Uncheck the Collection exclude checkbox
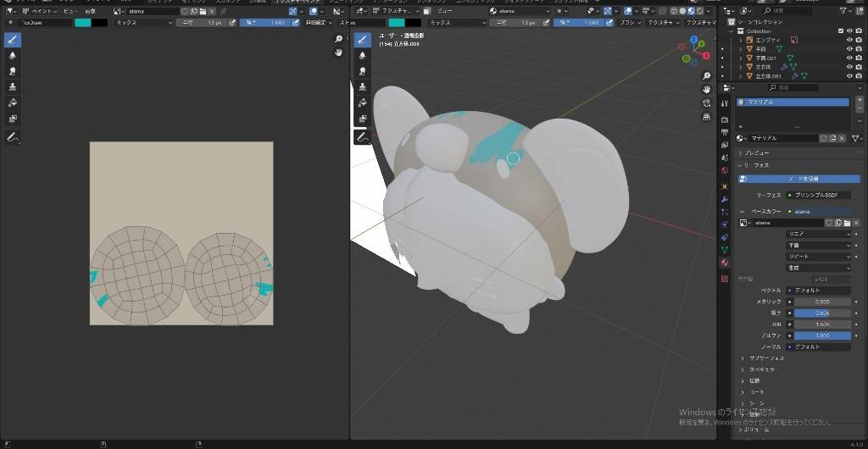Viewport: 868px width, 449px height. tap(841, 30)
